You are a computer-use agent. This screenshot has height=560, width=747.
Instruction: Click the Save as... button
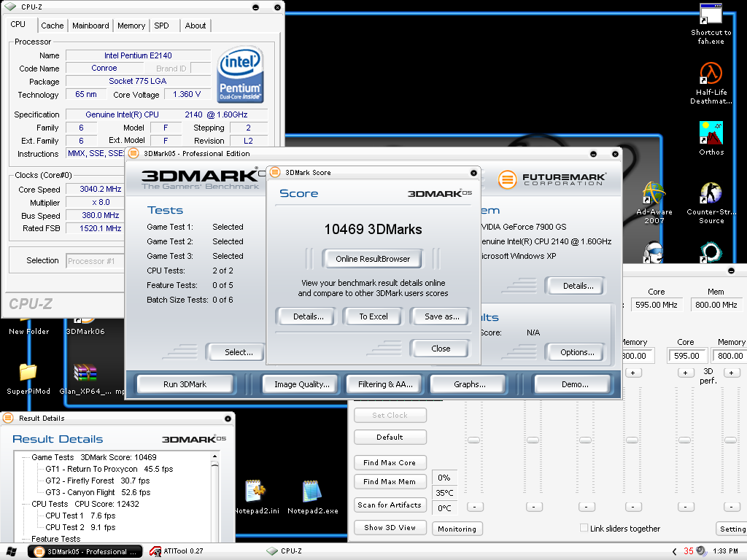pyautogui.click(x=441, y=316)
